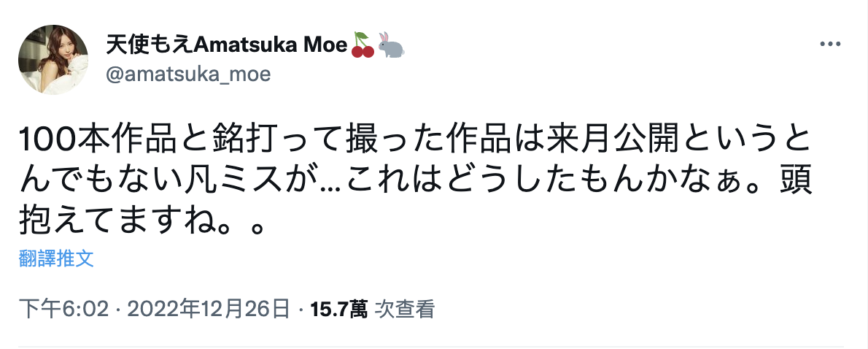Viewport: 868px width, 349px height.
Task: Open Amatsuka Moe's profile picture
Action: tap(53, 60)
